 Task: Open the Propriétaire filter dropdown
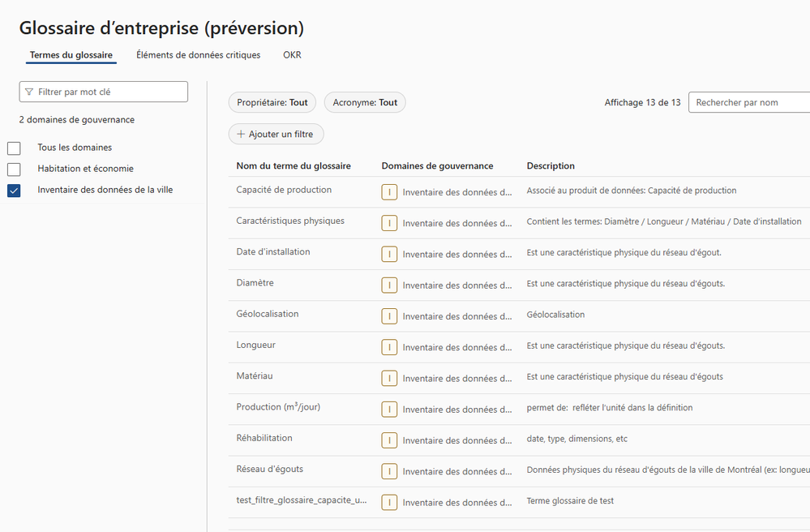(272, 103)
